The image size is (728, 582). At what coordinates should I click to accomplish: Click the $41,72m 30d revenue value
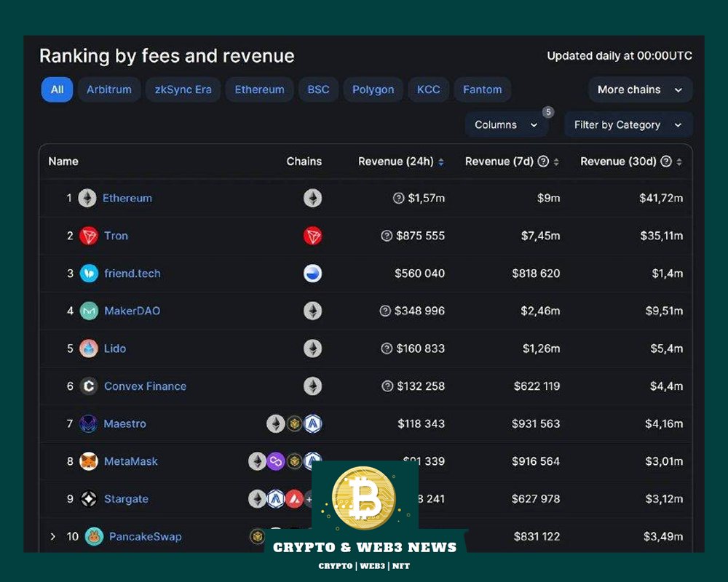coord(661,198)
